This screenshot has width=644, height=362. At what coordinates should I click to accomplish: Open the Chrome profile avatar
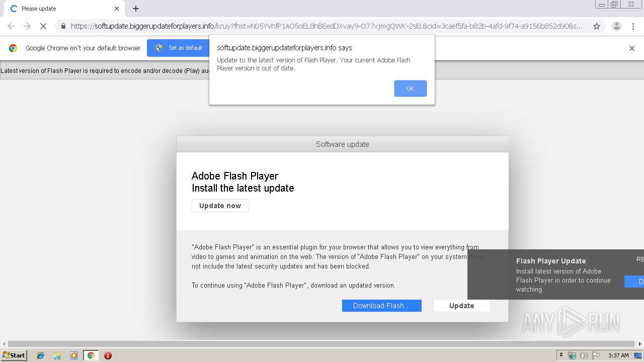tap(616, 26)
